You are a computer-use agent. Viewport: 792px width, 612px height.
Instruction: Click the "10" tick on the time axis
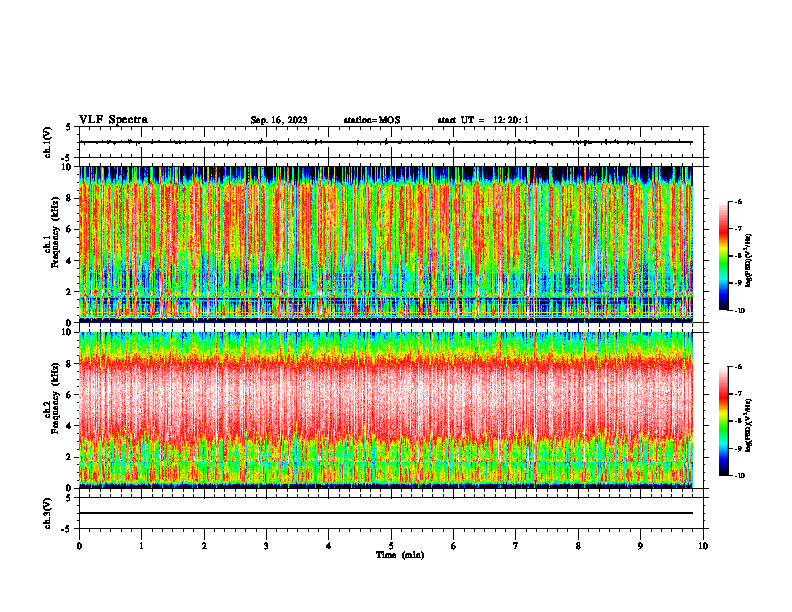pos(703,546)
